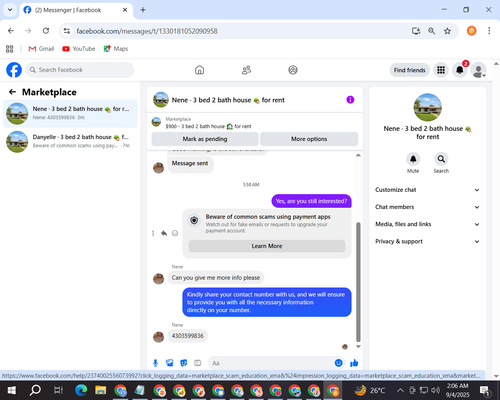Screen dimensions: 500x400
Task: Open the Friends icon in top navigation
Action: [246, 70]
